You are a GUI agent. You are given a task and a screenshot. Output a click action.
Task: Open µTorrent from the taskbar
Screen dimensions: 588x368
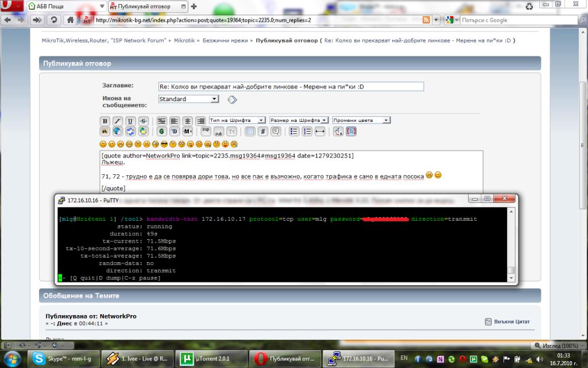(212, 358)
